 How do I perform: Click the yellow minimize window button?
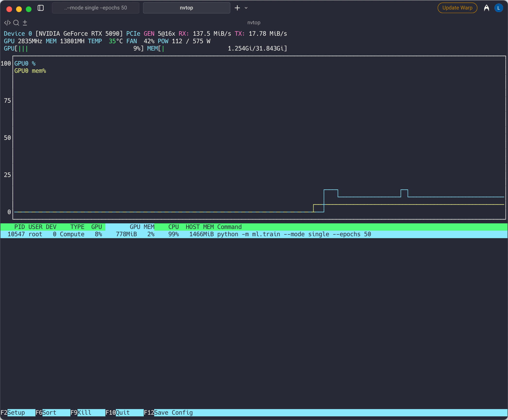coord(19,9)
